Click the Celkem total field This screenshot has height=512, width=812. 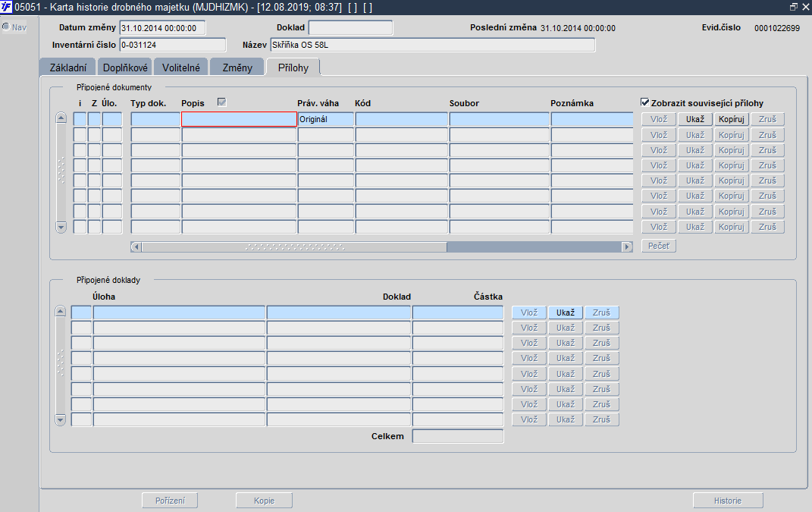coord(458,436)
